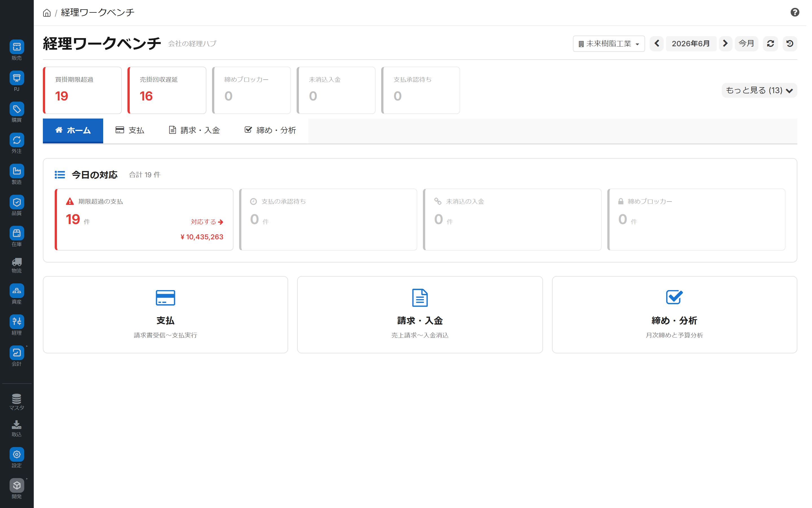812x508 pixels.
Task: Open the large 支払 navigation card
Action: (166, 314)
